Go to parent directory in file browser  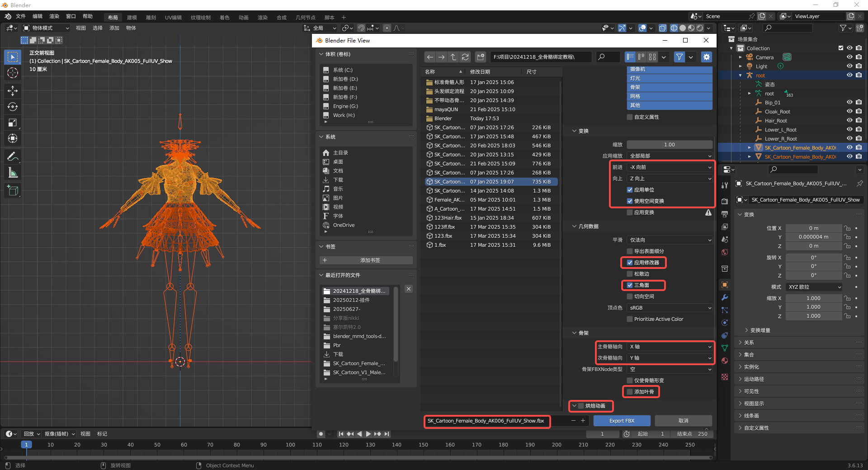pyautogui.click(x=453, y=57)
